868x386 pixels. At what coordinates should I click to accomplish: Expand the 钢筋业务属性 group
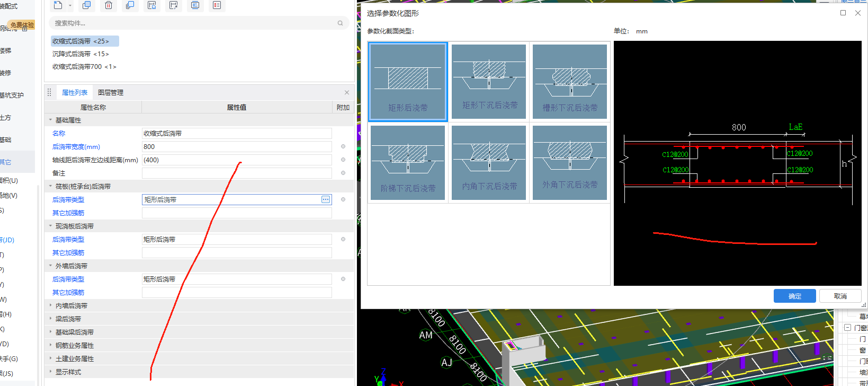[51, 345]
